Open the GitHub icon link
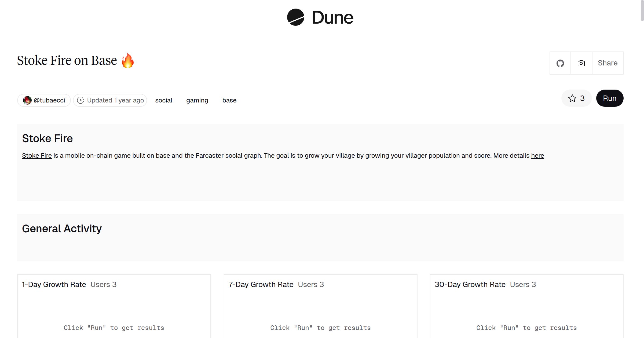644x338 pixels. pos(560,63)
